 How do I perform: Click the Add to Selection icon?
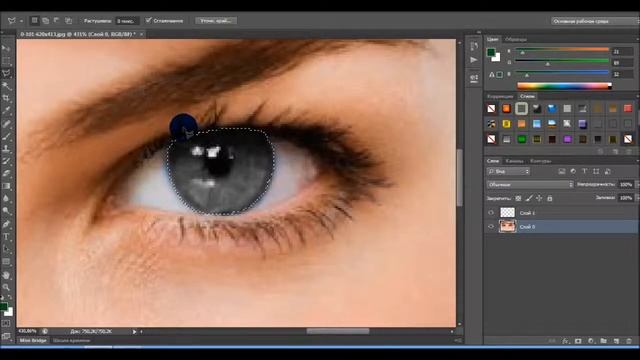(46, 20)
